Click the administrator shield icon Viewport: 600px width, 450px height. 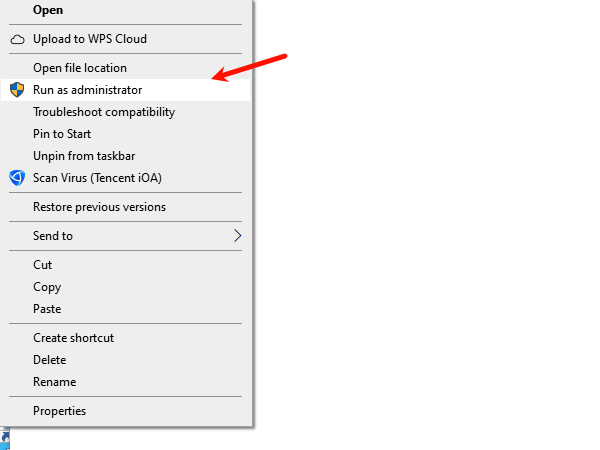[17, 90]
